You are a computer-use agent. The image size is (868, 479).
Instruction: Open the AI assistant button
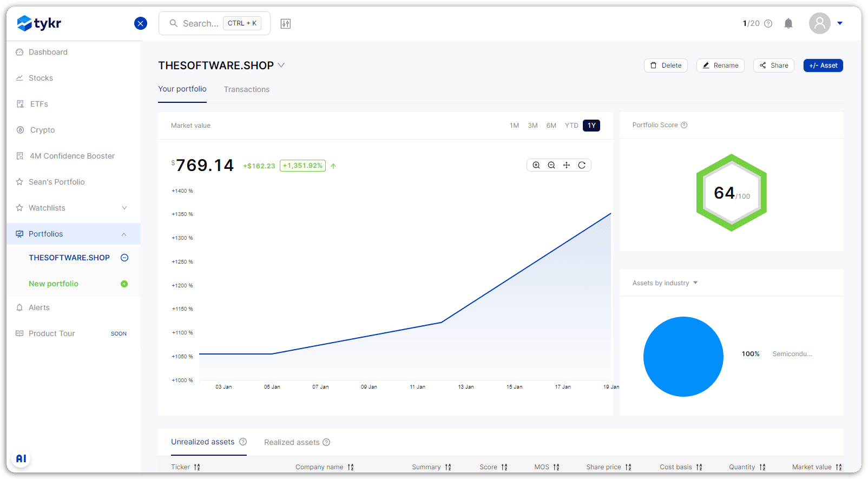[21, 458]
